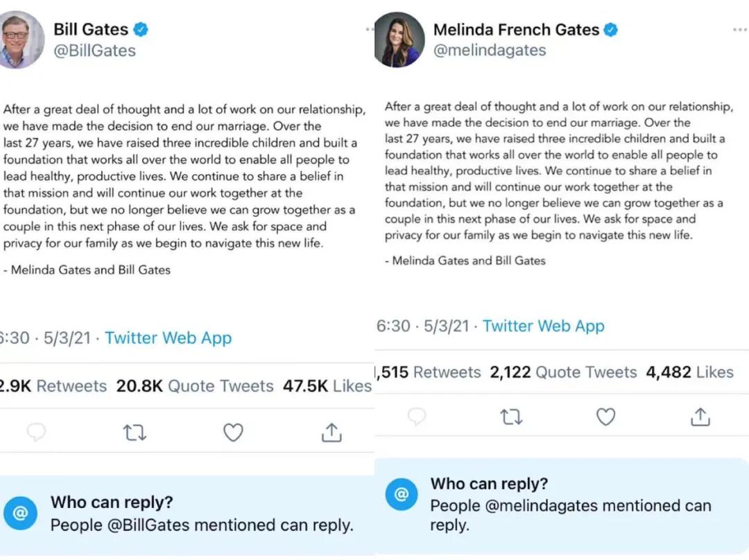Open more options on Melinda's tweet
This screenshot has width=749, height=560.
click(x=739, y=30)
